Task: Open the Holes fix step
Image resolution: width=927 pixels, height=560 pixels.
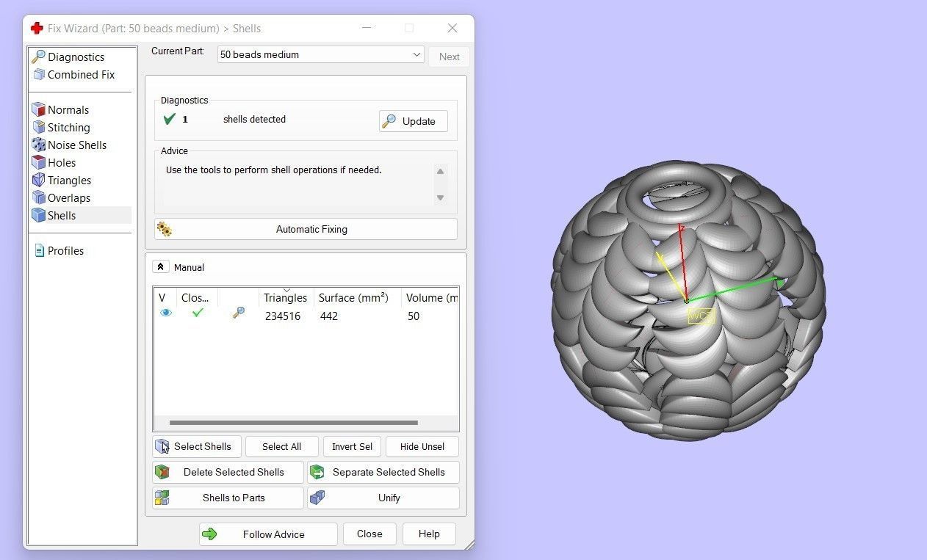Action: coord(54,163)
